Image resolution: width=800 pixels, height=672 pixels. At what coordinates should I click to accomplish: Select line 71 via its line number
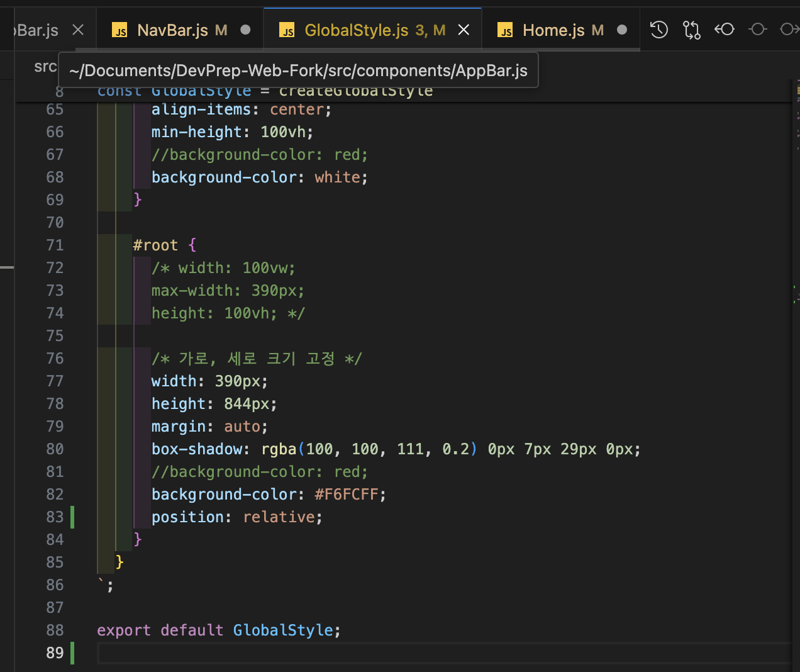click(55, 245)
